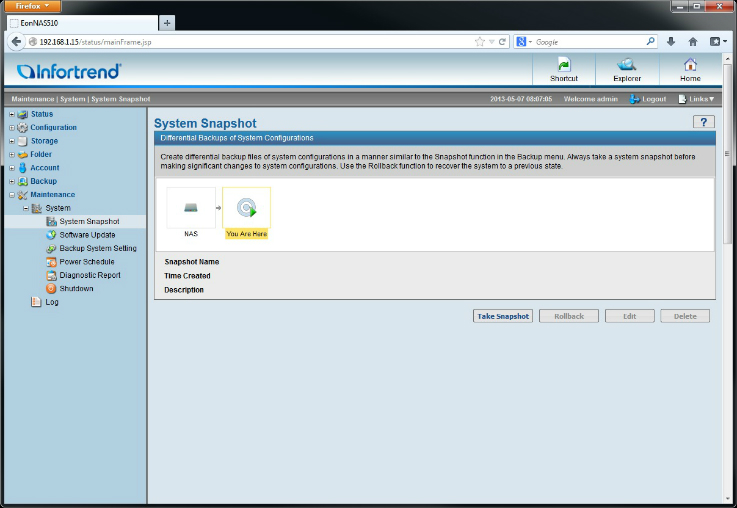This screenshot has height=508, width=737.
Task: Click the Backup icon in sidebar
Action: click(x=23, y=181)
